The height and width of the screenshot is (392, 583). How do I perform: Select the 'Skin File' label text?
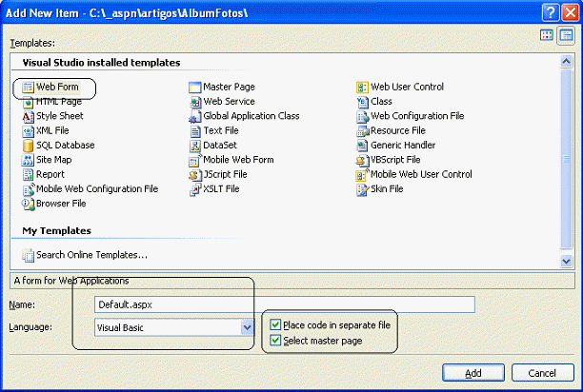point(387,189)
